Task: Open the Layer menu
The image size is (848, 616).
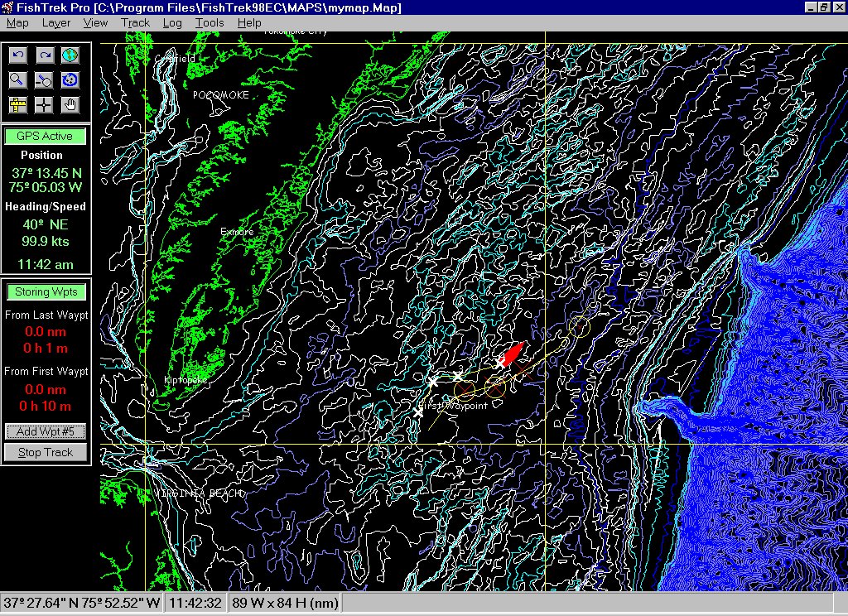Action: 56,22
